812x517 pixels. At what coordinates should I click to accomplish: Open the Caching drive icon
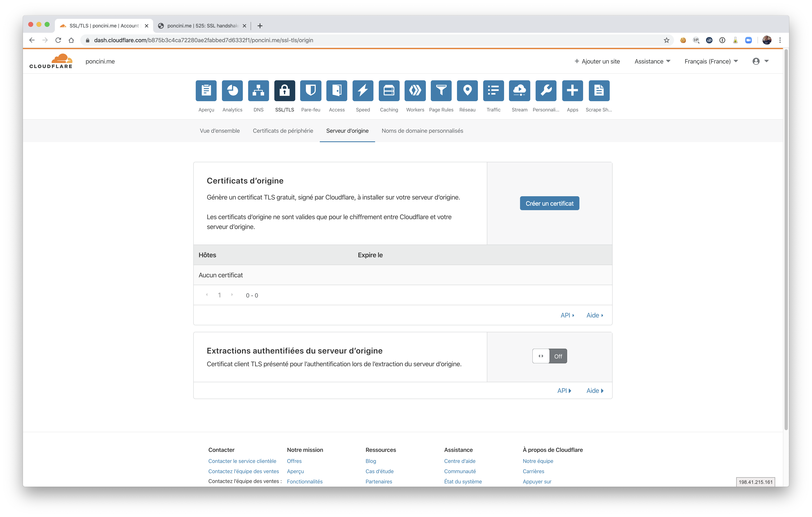(x=389, y=91)
